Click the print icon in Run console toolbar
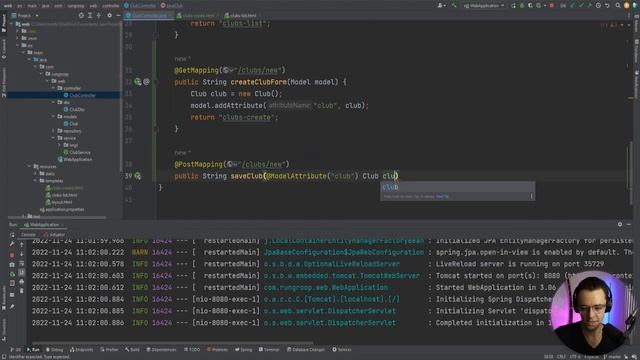 coord(22,282)
